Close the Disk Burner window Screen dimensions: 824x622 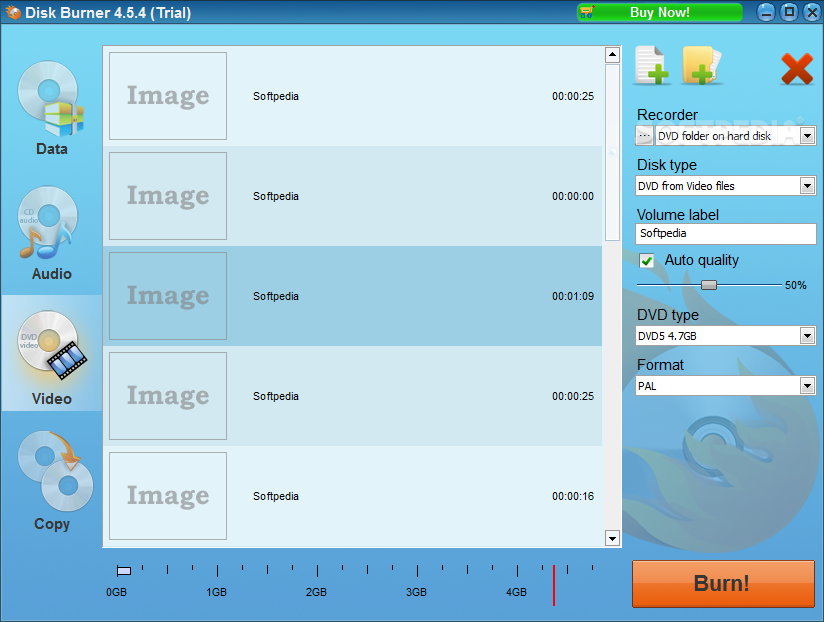click(812, 12)
